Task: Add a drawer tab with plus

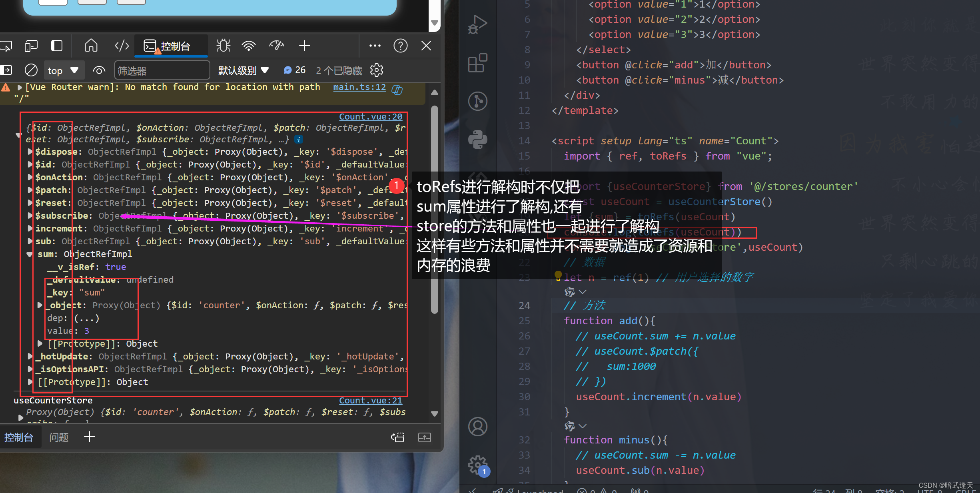Action: 90,437
